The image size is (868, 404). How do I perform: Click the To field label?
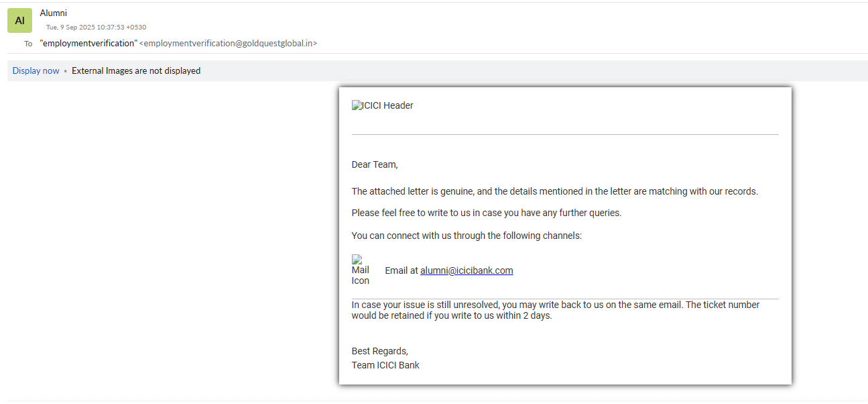point(28,44)
